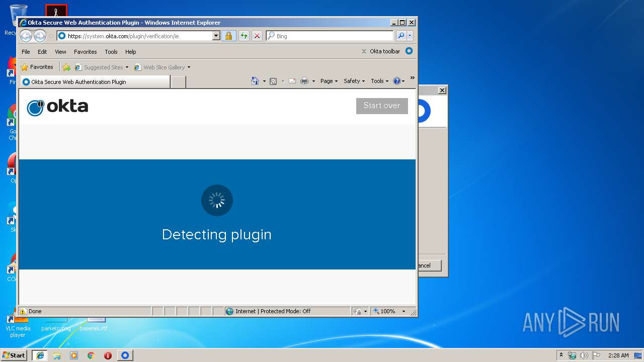Viewport: 644px width, 362px height.
Task: Open the View menu
Action: pos(60,52)
